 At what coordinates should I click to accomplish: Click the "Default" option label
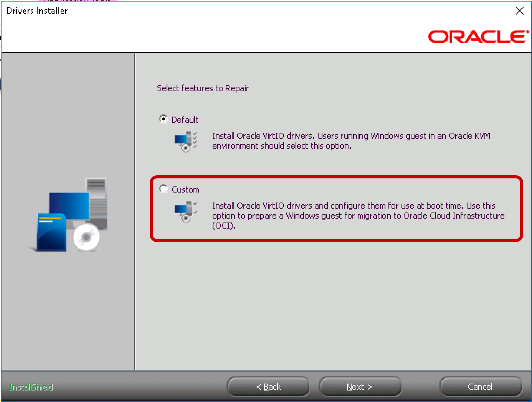point(185,120)
